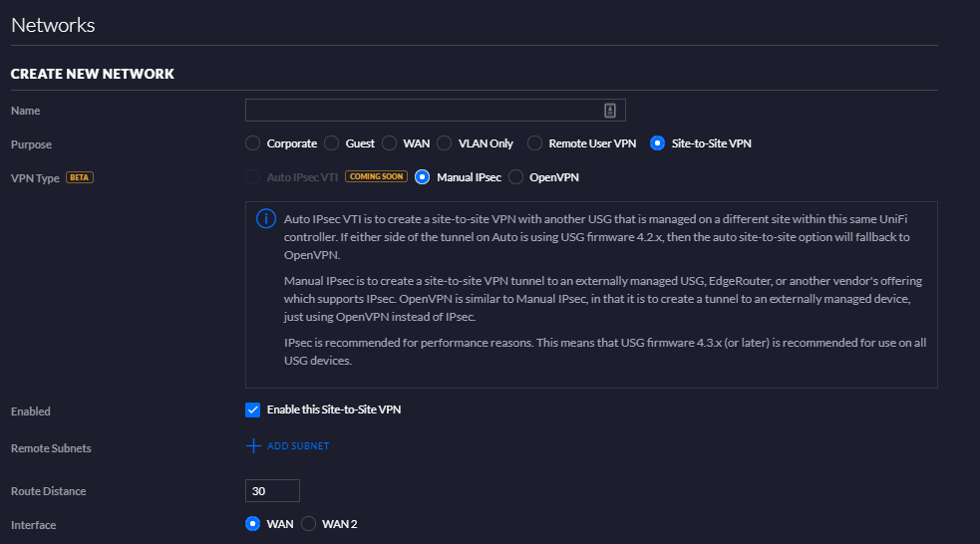Focus the network Name text field
This screenshot has width=980, height=544.
tap(424, 111)
